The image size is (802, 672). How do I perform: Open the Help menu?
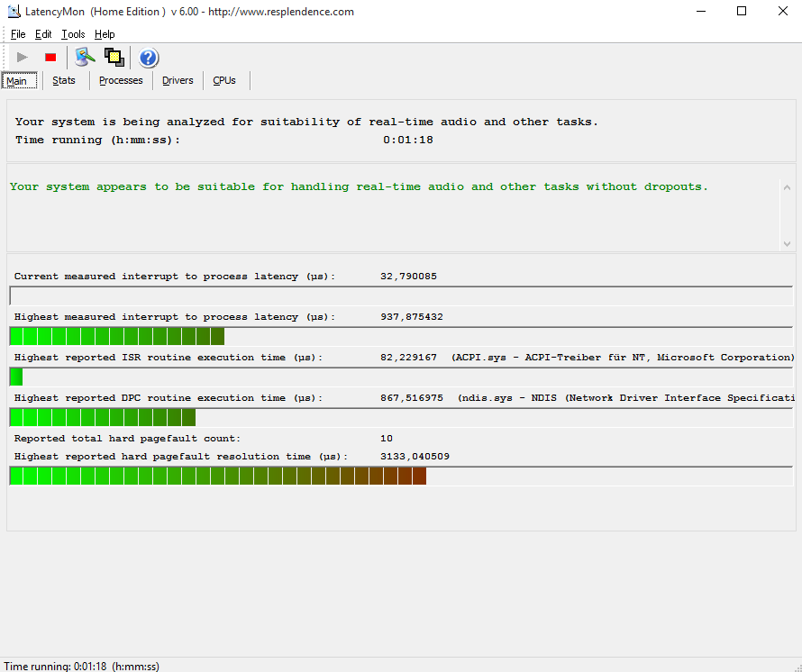coord(105,34)
